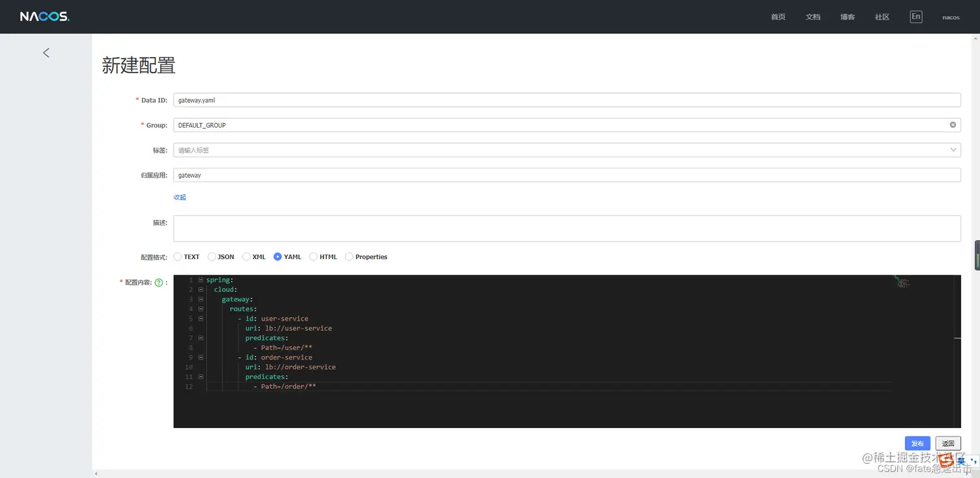Collapse the user-service id block on line 5
The image size is (980, 478).
pyautogui.click(x=201, y=319)
